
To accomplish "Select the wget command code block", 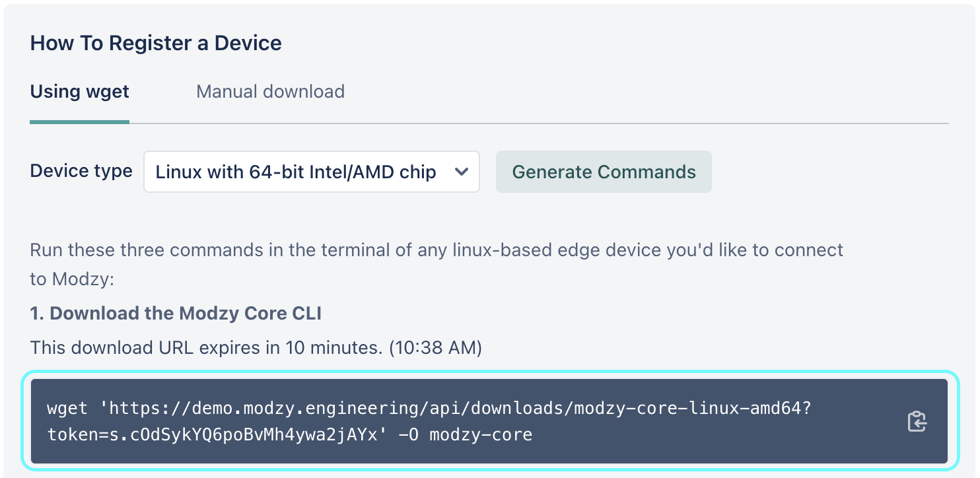I will pyautogui.click(x=489, y=421).
